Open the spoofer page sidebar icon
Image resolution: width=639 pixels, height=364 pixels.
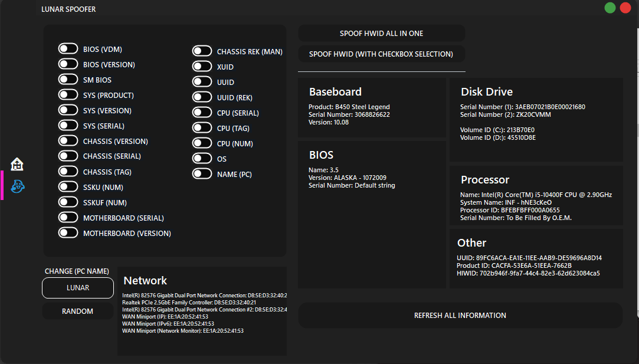coord(18,186)
